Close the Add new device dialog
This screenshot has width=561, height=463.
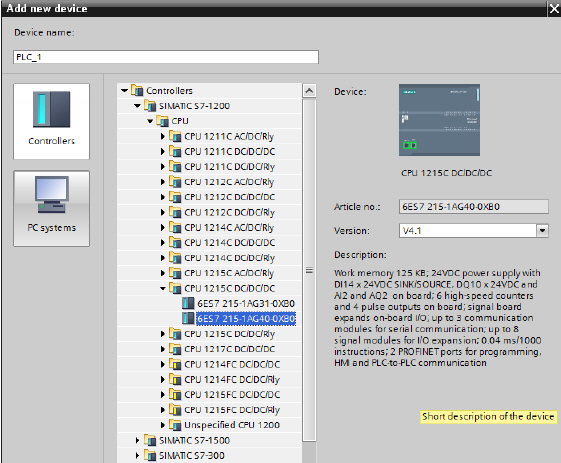click(554, 9)
